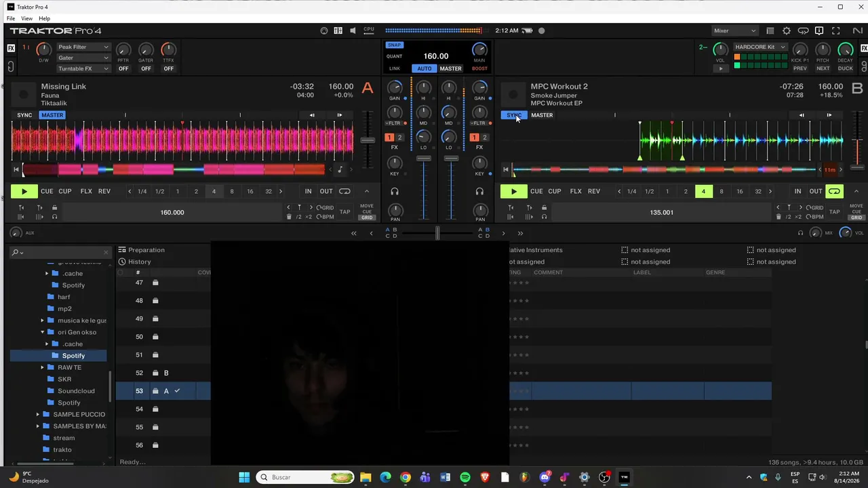
Task: Click the loop recorder icon under left FX
Action: 11,66
